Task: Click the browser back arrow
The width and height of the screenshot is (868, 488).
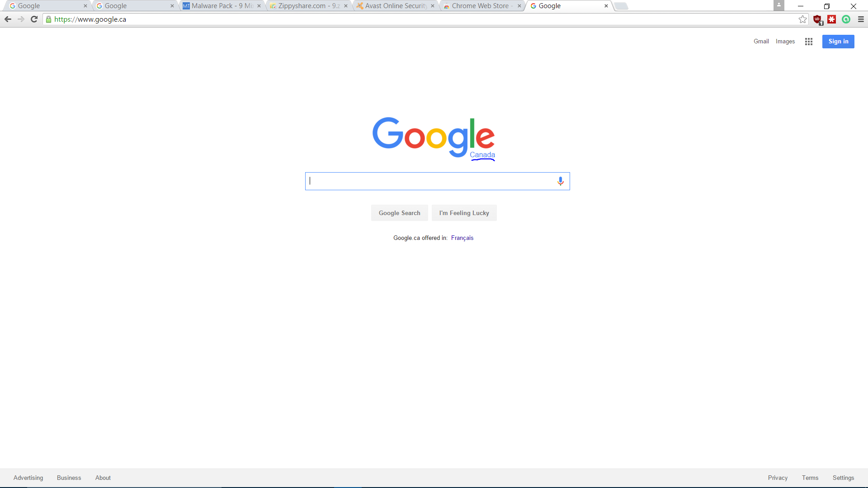Action: [x=8, y=19]
